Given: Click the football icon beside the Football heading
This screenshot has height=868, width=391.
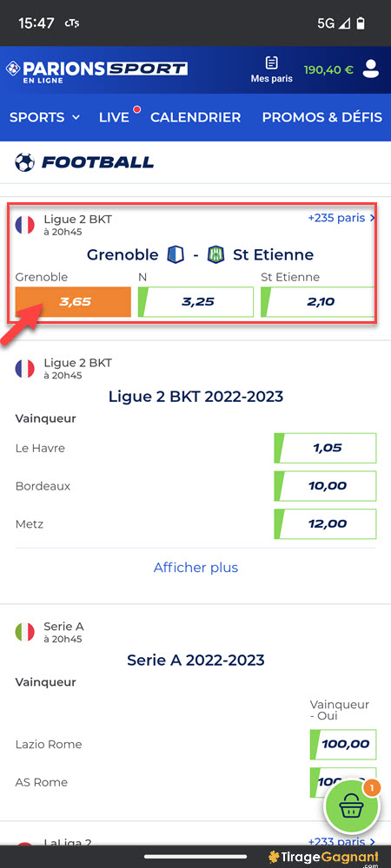Looking at the screenshot, I should click(24, 162).
